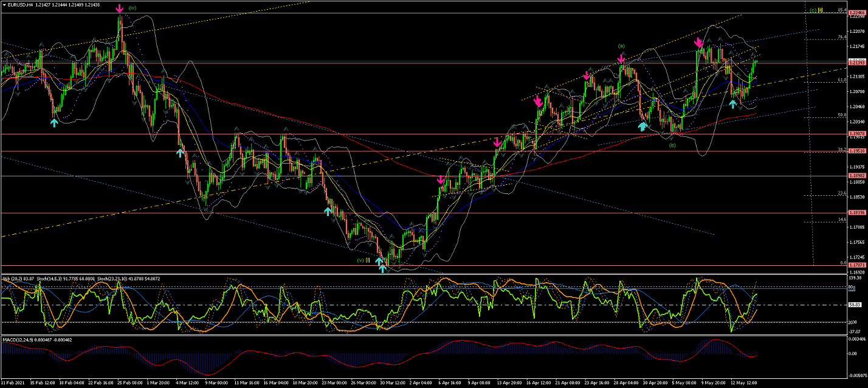Viewport: 868px width, 388px height.
Task: Select the 23.6 Fibonacci level label
Action: pyautogui.click(x=842, y=193)
